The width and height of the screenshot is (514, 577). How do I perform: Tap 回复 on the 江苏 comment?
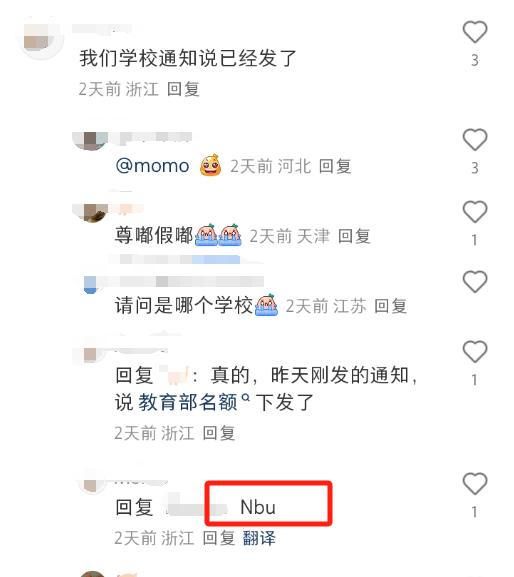point(390,306)
